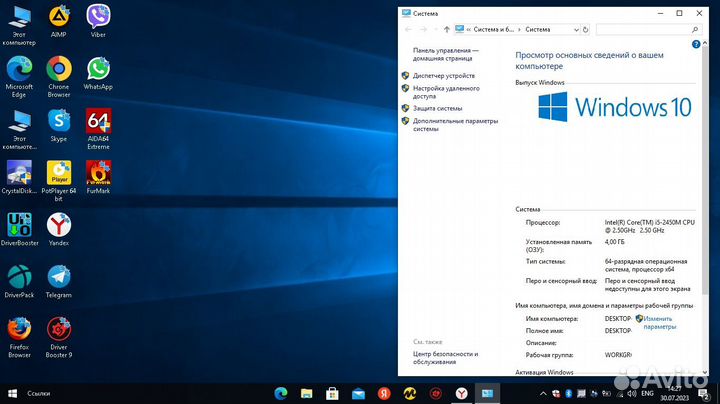The height and width of the screenshot is (404, 720).
Task: Open the AIMP desktop shortcut
Action: pyautogui.click(x=59, y=22)
